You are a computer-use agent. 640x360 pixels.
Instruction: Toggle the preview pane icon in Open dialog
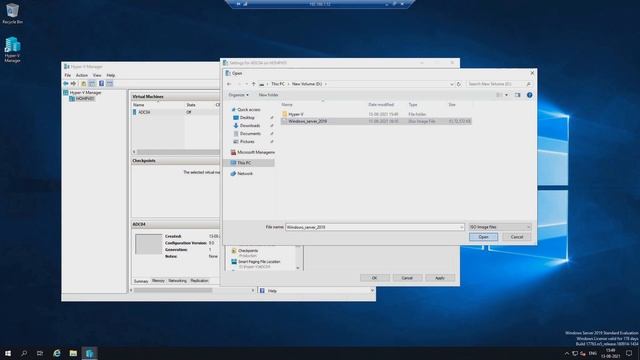(x=518, y=95)
